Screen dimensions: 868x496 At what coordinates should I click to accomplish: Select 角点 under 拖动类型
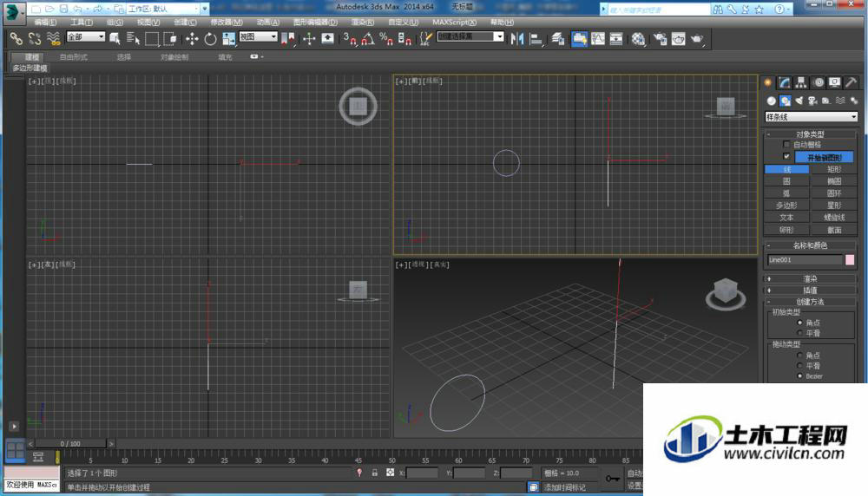(800, 355)
